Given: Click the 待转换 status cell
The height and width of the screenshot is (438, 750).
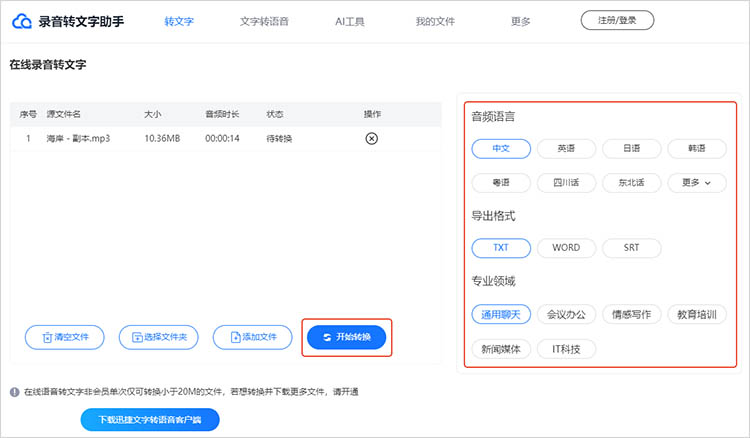Looking at the screenshot, I should coord(279,139).
